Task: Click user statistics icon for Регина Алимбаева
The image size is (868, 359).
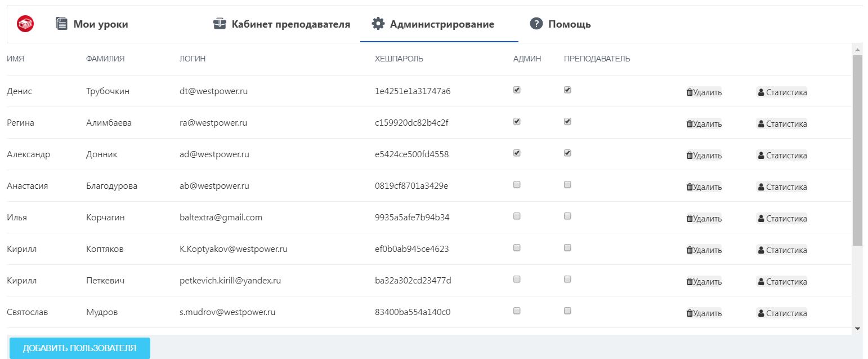Action: [x=761, y=124]
